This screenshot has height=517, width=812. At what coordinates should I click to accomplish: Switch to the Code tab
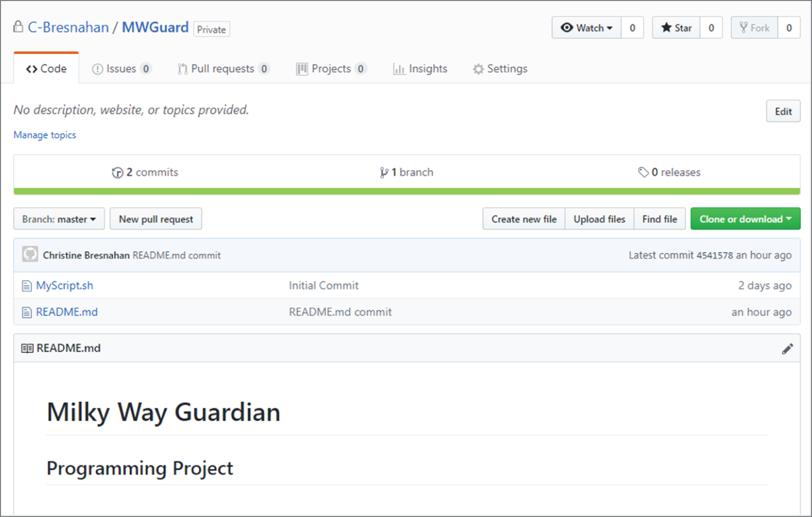[46, 68]
